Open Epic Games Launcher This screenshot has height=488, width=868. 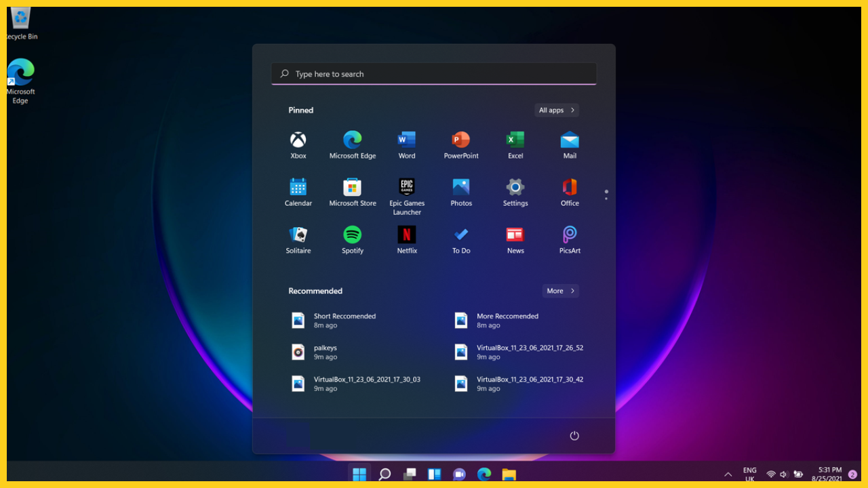click(x=407, y=197)
